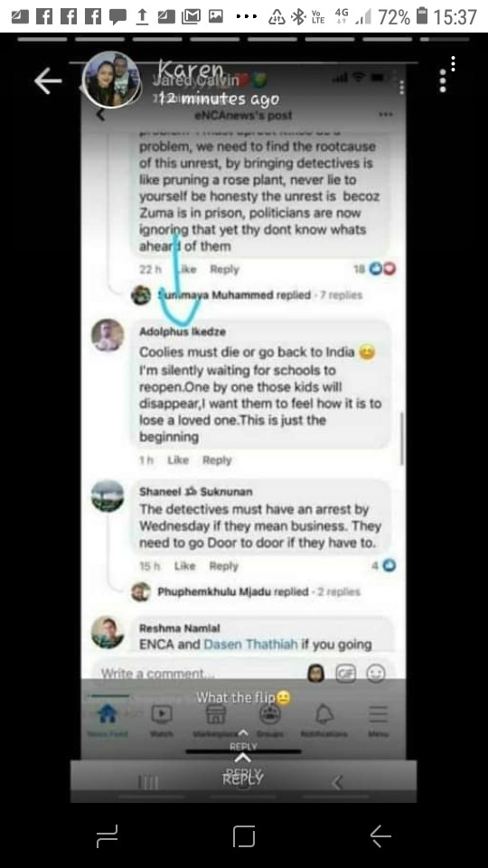Image resolution: width=488 pixels, height=868 pixels.
Task: Expand Phuphemkhulu Mjadu 2 replies thread
Action: pyautogui.click(x=258, y=591)
